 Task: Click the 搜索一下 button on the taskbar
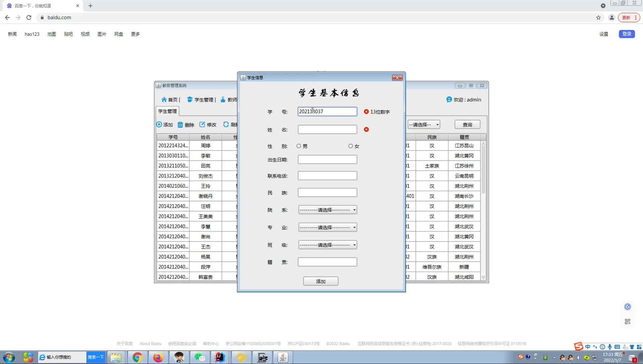(96, 357)
